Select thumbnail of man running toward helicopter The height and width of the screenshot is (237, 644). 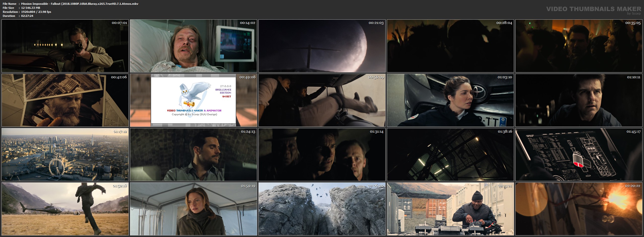pyautogui.click(x=65, y=209)
